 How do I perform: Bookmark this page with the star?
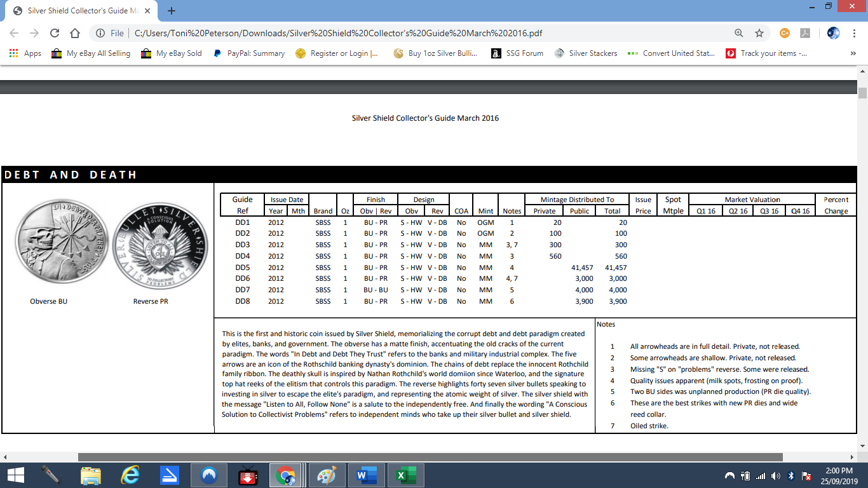[x=759, y=33]
